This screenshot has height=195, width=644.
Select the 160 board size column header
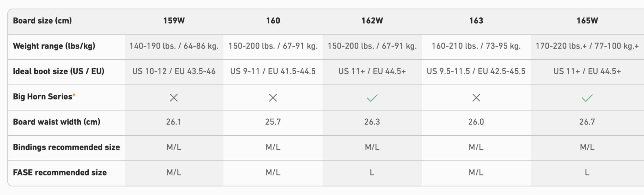click(273, 21)
